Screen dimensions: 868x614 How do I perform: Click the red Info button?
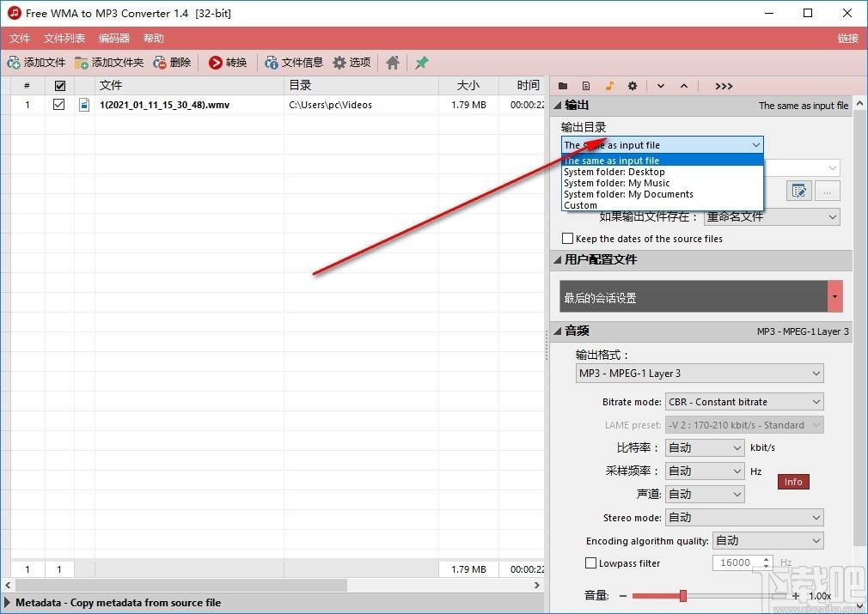793,482
